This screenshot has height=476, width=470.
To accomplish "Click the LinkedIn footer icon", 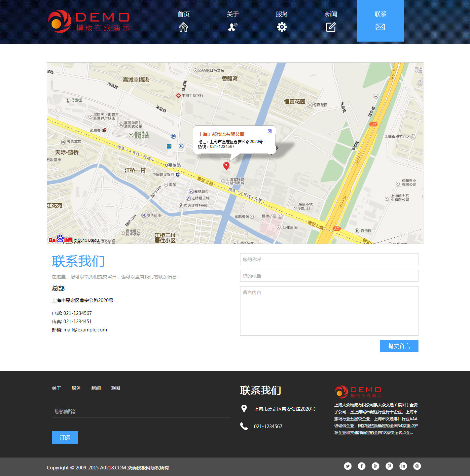I will coord(403,466).
